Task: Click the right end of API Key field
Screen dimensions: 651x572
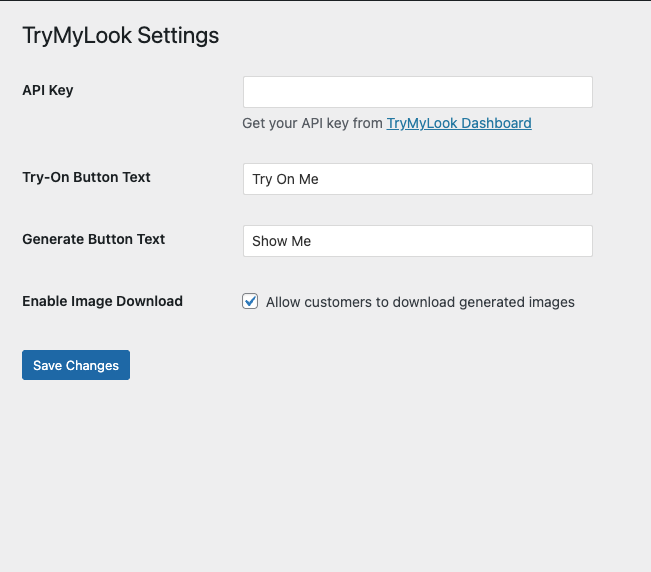Action: click(578, 92)
